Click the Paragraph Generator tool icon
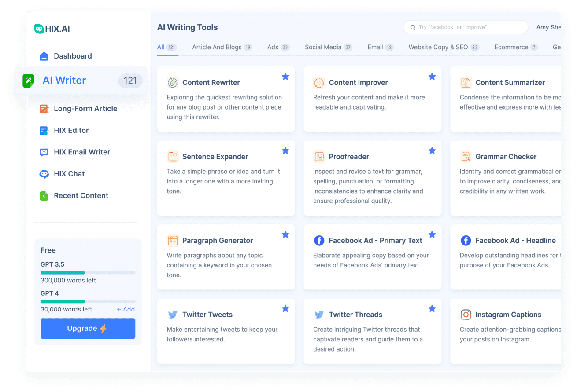The width and height of the screenshot is (577, 392). 173,241
